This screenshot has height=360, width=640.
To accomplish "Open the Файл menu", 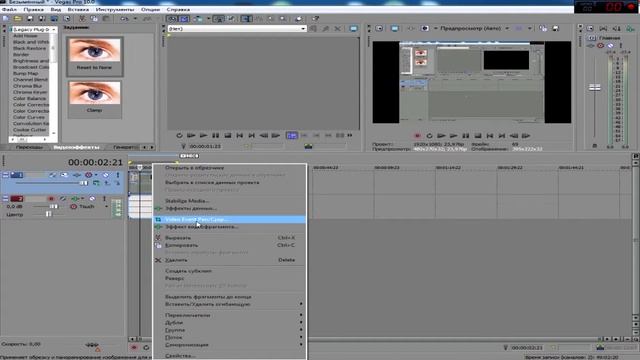I will [9, 9].
